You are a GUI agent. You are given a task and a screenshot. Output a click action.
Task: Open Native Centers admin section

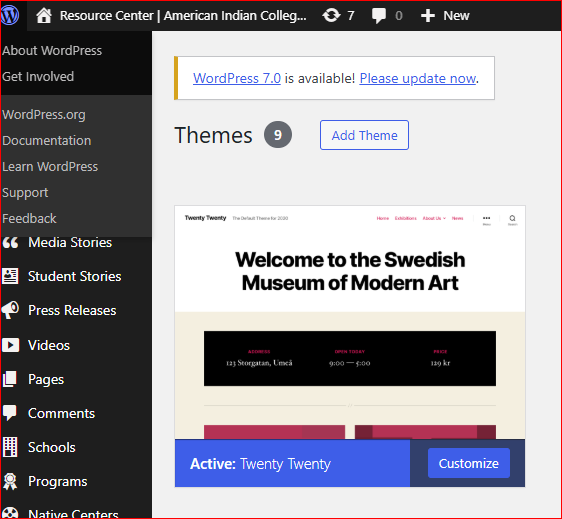(73, 513)
